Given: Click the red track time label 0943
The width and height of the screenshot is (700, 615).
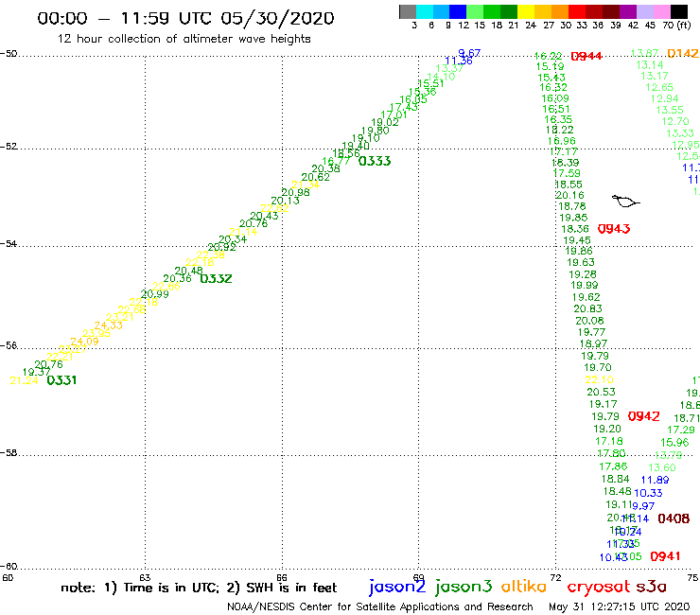Looking at the screenshot, I should (x=614, y=229).
